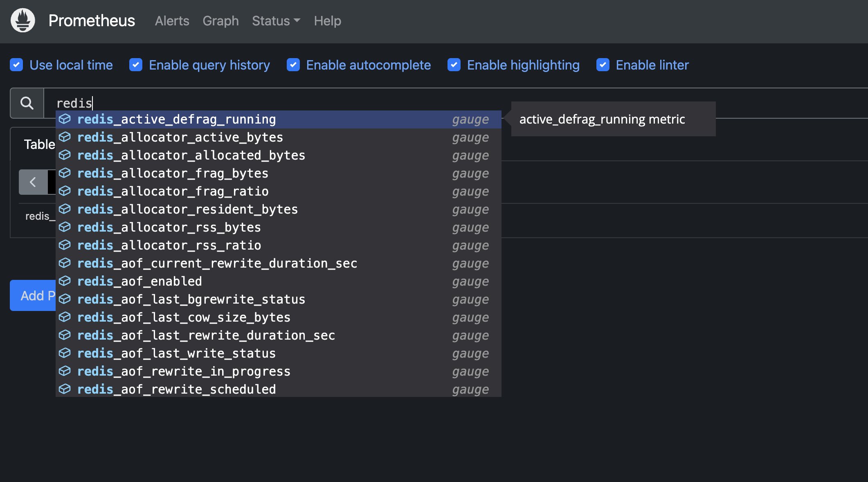Click the search magnifier icon beside query
Image resolution: width=868 pixels, height=482 pixels.
click(x=27, y=103)
